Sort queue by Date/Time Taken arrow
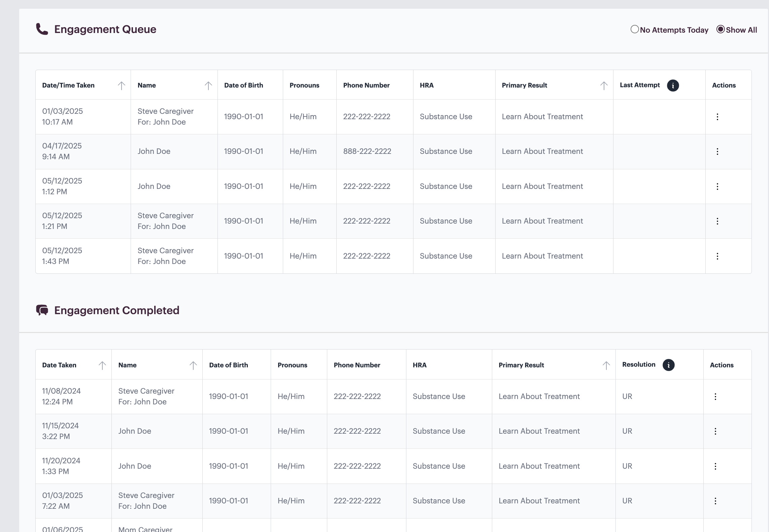This screenshot has height=532, width=769. click(121, 86)
